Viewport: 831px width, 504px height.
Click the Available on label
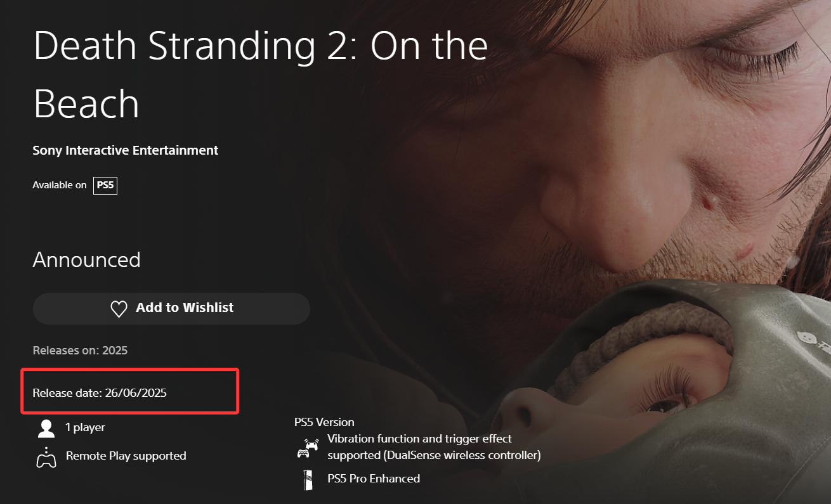[60, 185]
